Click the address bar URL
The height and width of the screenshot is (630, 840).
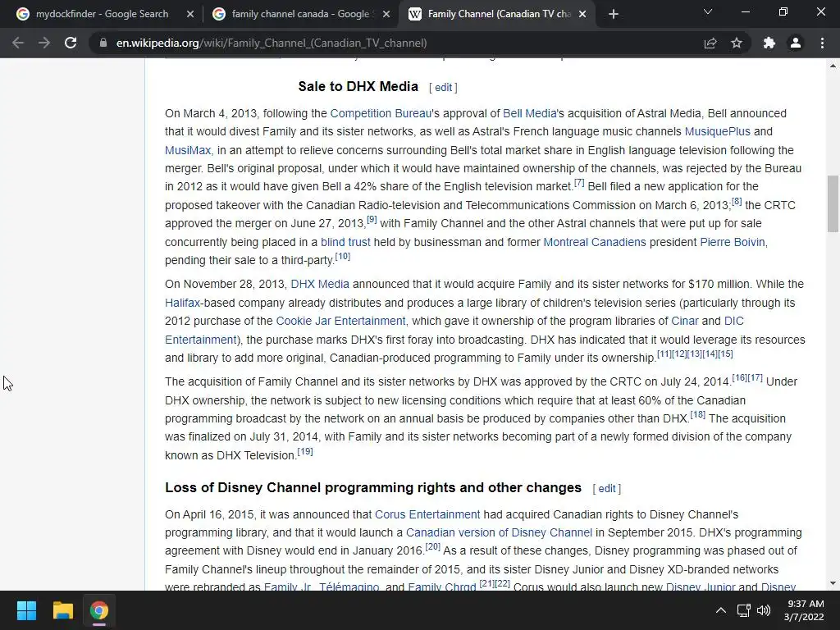pos(271,43)
